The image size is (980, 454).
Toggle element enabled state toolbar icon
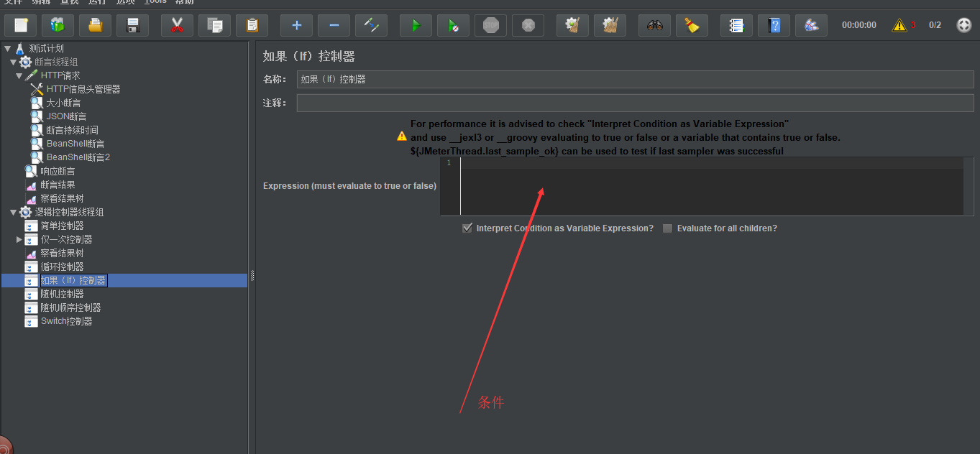(x=371, y=25)
